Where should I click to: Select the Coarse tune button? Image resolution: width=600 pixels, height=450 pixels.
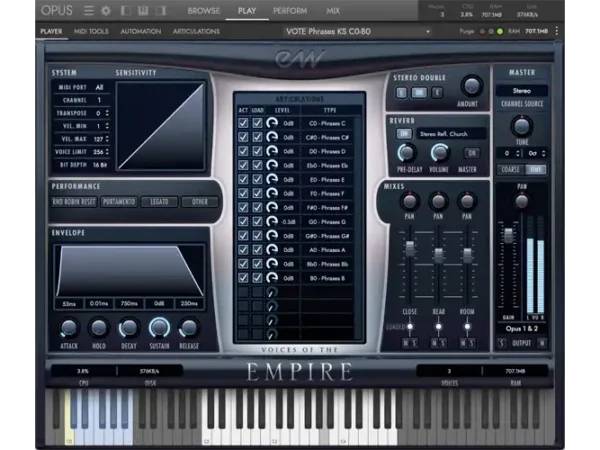(x=510, y=170)
